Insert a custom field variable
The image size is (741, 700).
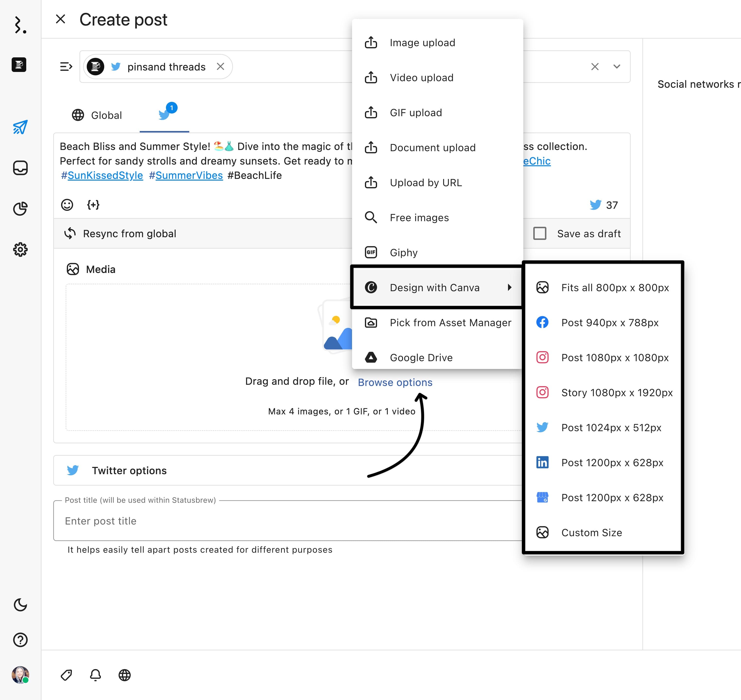point(93,205)
